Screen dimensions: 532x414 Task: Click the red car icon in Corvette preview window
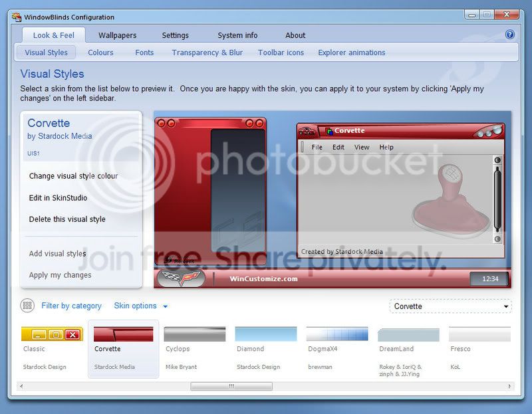(307, 131)
